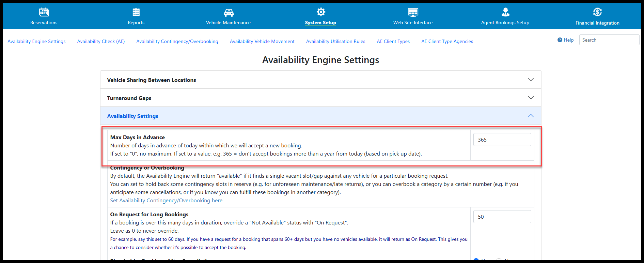The width and height of the screenshot is (644, 263).
Task: Follow the Set Availability Contingency/Overbooking here link
Action: point(166,201)
